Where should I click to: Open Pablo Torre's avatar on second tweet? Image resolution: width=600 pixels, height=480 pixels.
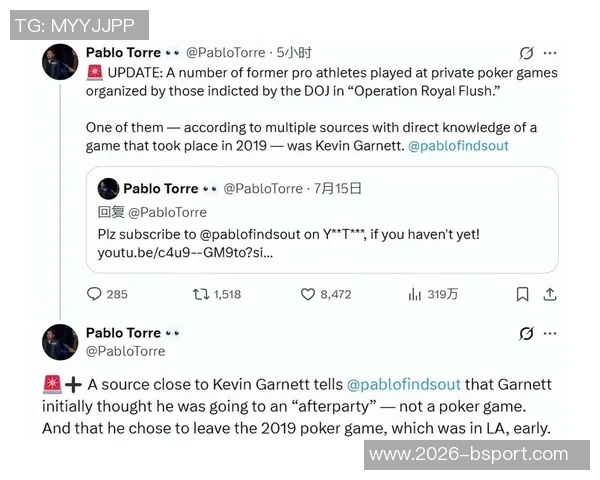[60, 342]
